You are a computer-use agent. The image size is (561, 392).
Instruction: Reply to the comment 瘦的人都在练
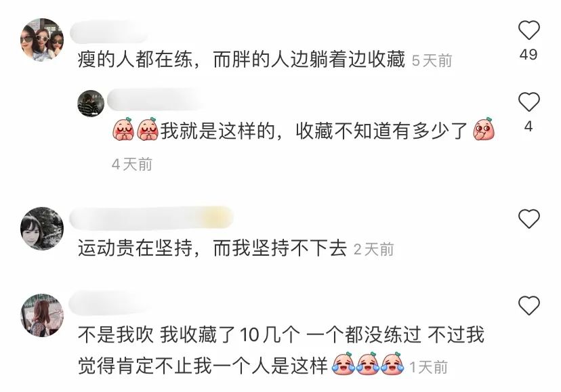click(x=241, y=59)
